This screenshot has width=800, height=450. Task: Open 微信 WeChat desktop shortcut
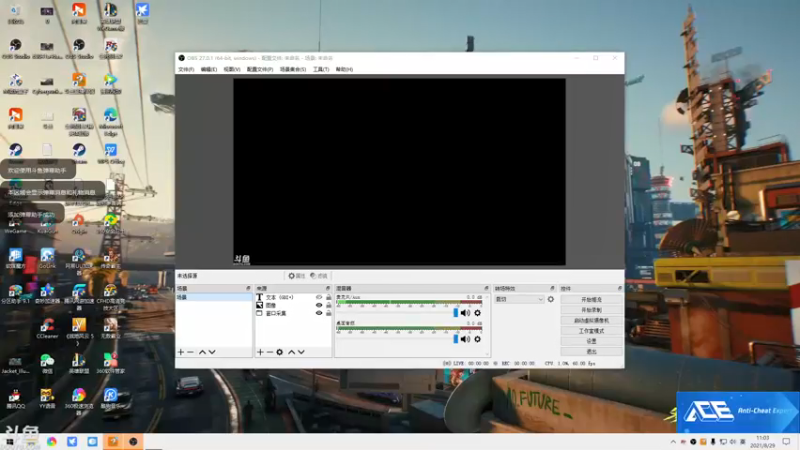(47, 364)
